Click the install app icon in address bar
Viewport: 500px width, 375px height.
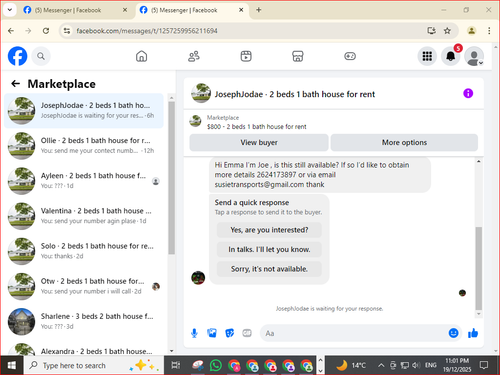(431, 31)
